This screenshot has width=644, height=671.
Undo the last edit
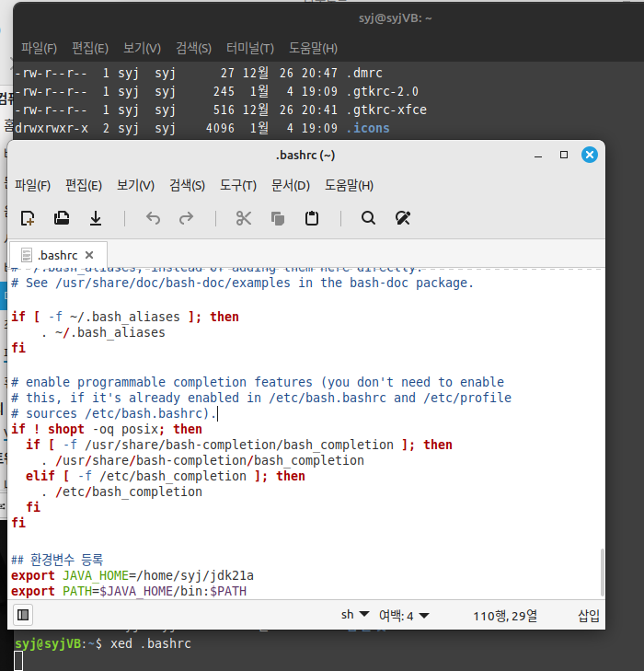[153, 218]
